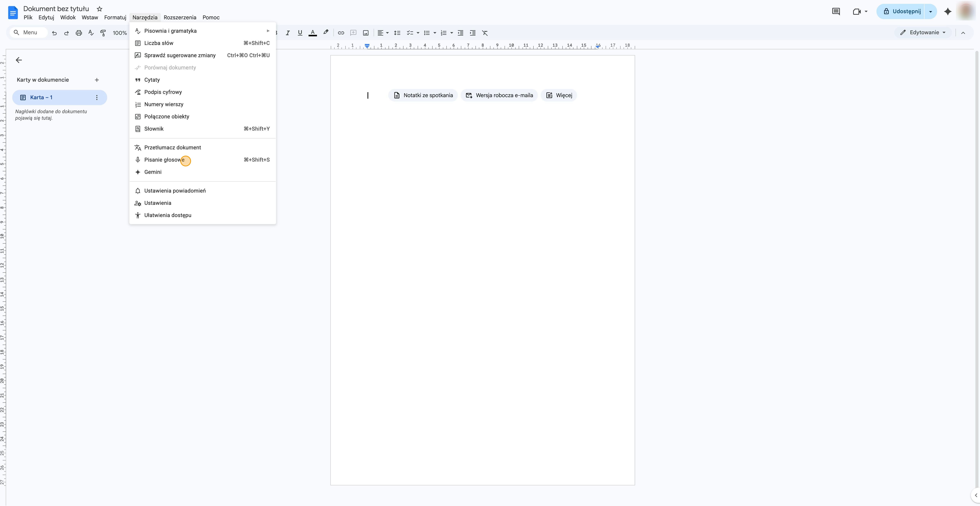Click the insert image icon

pyautogui.click(x=366, y=33)
